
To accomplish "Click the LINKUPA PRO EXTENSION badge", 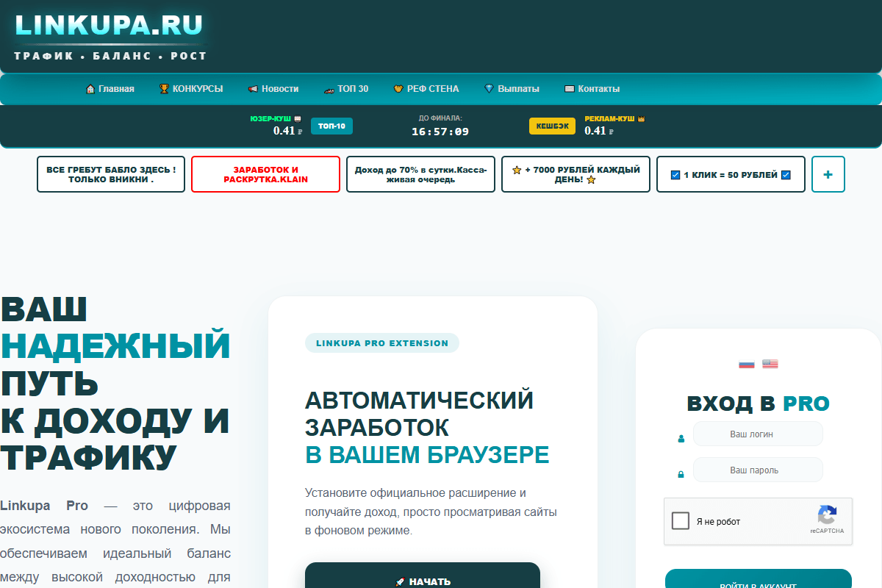I will (x=382, y=343).
